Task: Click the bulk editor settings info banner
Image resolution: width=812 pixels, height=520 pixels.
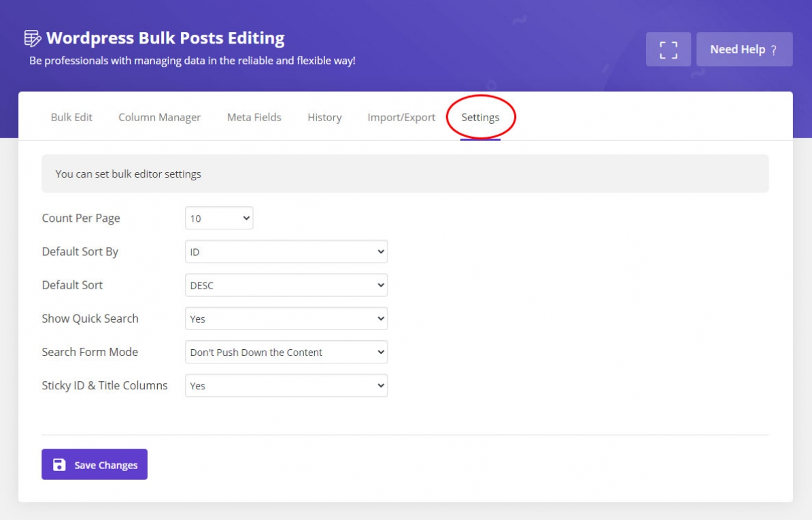Action: (405, 174)
